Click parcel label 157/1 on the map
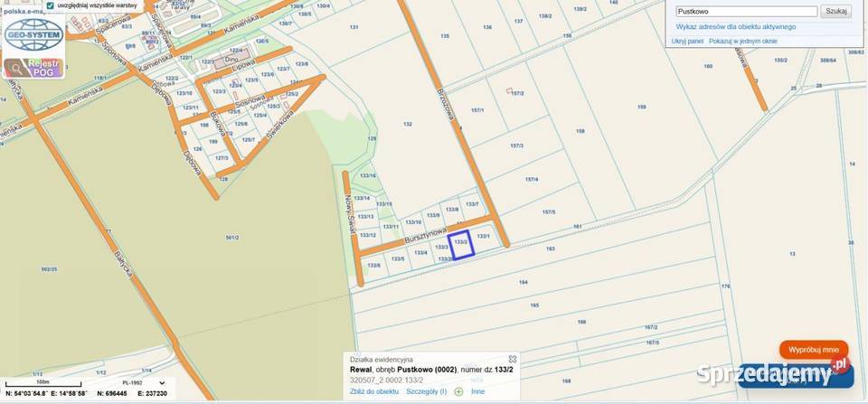Viewport: 868px width, 404px height. point(477,110)
